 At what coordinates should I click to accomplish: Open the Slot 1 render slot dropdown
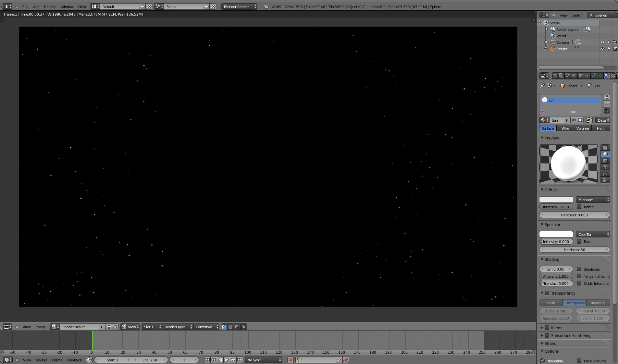point(152,327)
